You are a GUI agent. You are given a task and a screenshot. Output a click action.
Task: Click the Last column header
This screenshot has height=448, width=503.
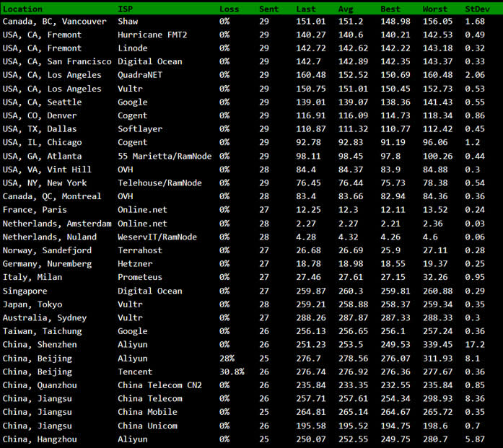[306, 9]
